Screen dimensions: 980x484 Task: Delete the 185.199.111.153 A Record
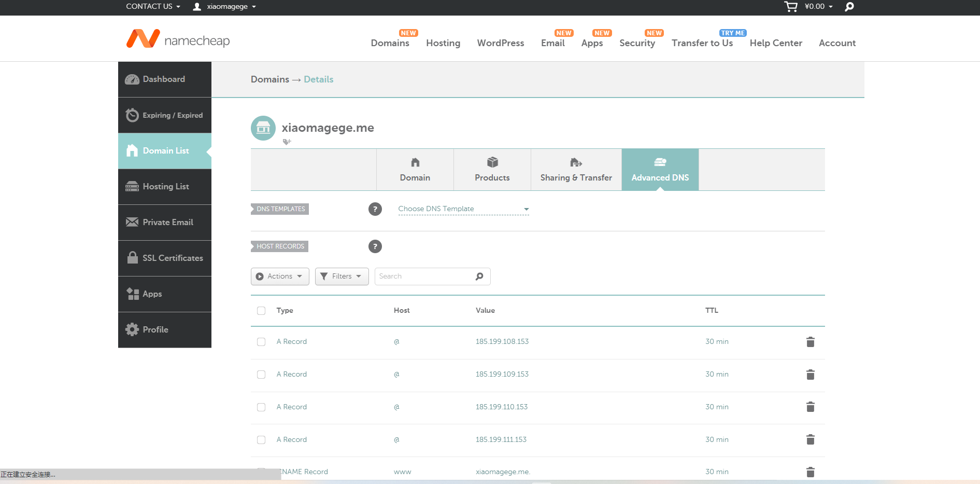pyautogui.click(x=811, y=439)
